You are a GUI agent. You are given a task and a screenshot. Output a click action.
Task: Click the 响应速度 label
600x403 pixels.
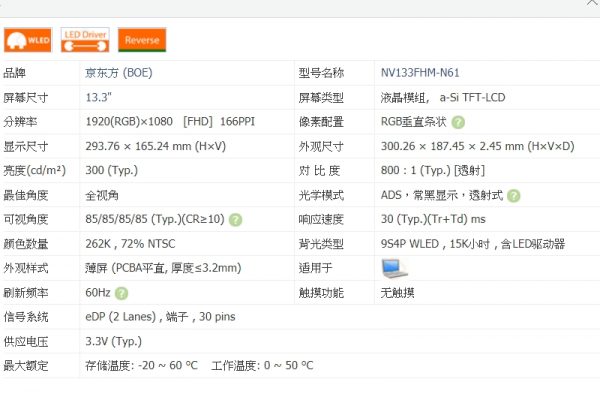tap(321, 219)
